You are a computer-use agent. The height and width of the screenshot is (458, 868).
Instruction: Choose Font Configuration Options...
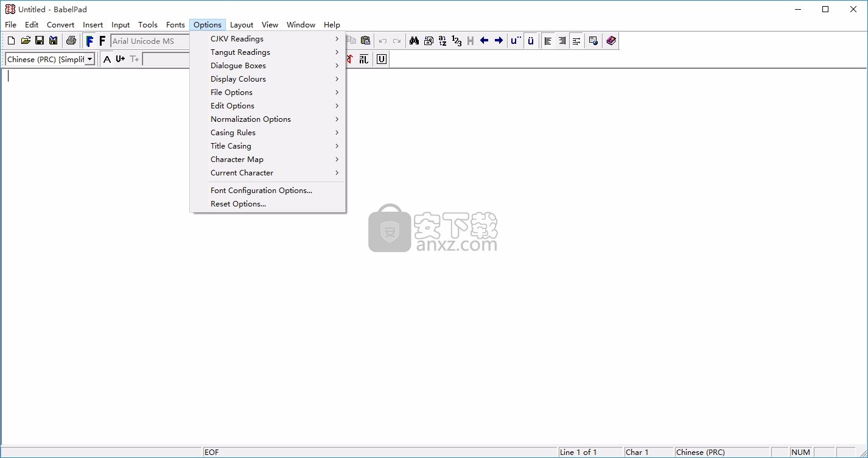coord(268,191)
